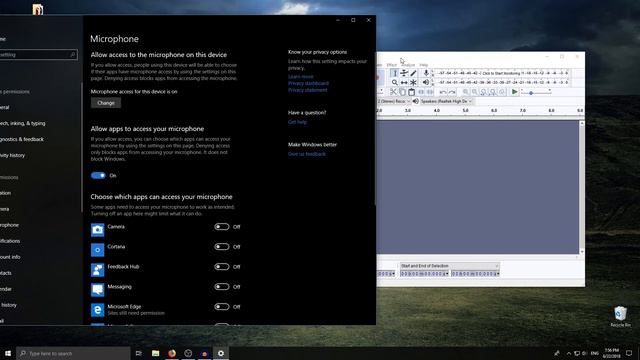640x360 pixels.
Task: Enable microphone access for Camera
Action: (x=222, y=227)
